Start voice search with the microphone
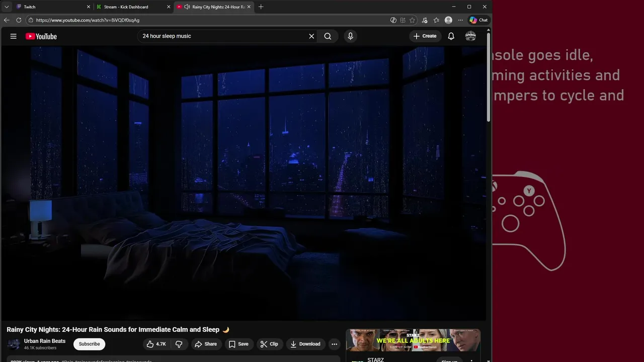Viewport: 644px width, 362px height. click(x=351, y=36)
